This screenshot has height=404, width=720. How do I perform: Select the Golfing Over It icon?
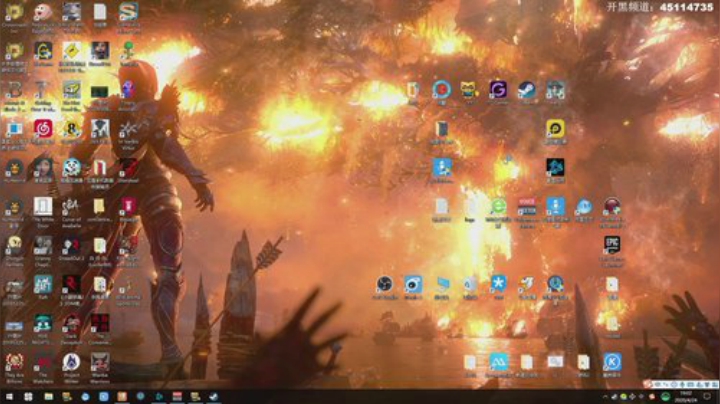[x=43, y=90]
